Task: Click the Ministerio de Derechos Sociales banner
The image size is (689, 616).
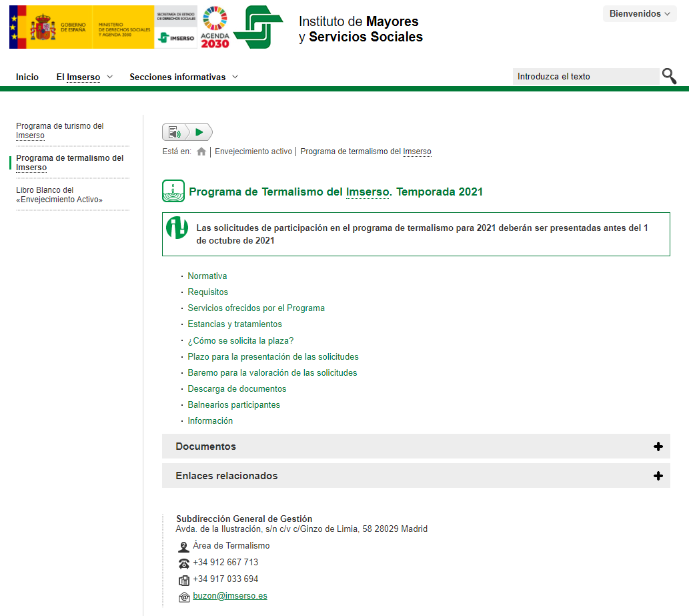Action: pyautogui.click(x=123, y=27)
